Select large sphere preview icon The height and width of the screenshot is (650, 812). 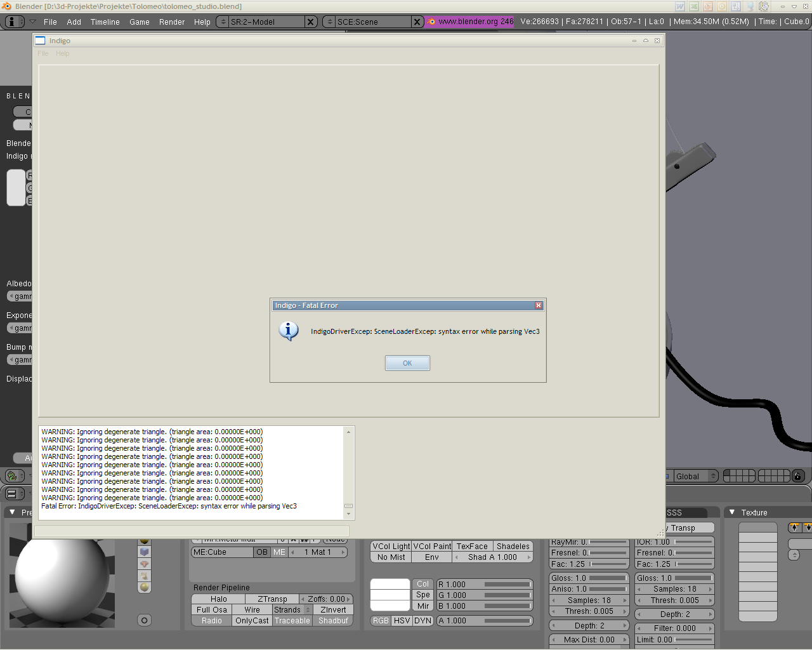145,587
